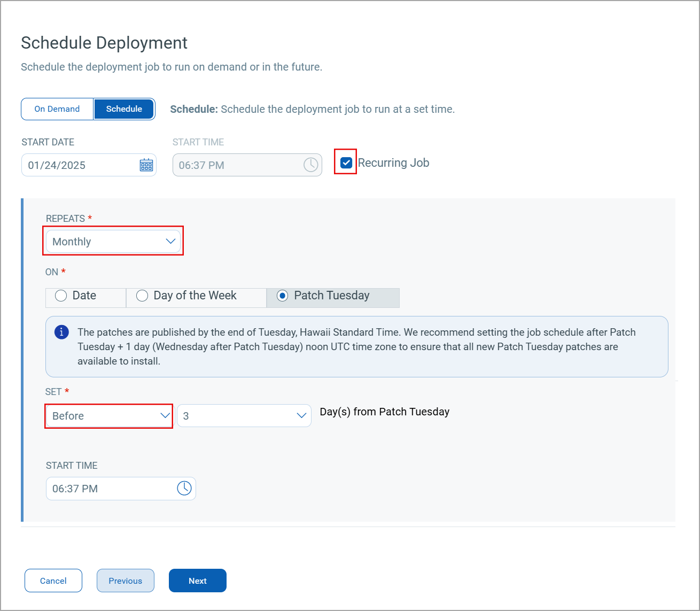
Task: Click the calendar icon inside the 01/24/2025 field
Action: (x=146, y=165)
